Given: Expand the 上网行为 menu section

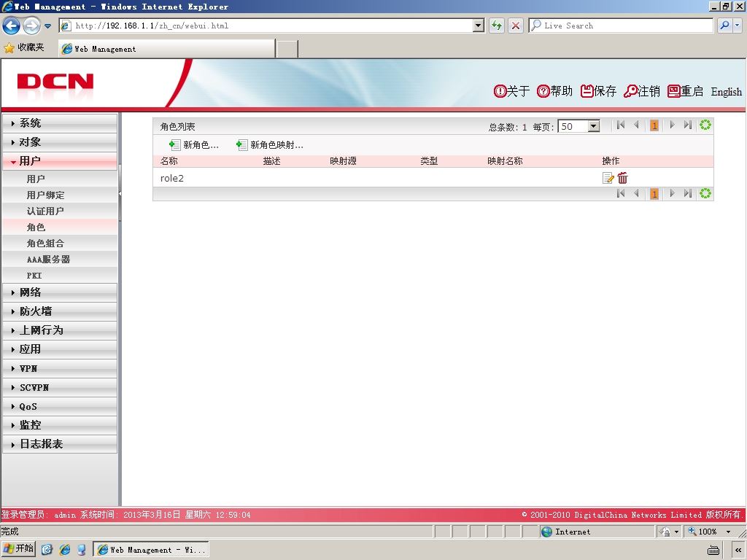Looking at the screenshot, I should pyautogui.click(x=60, y=330).
